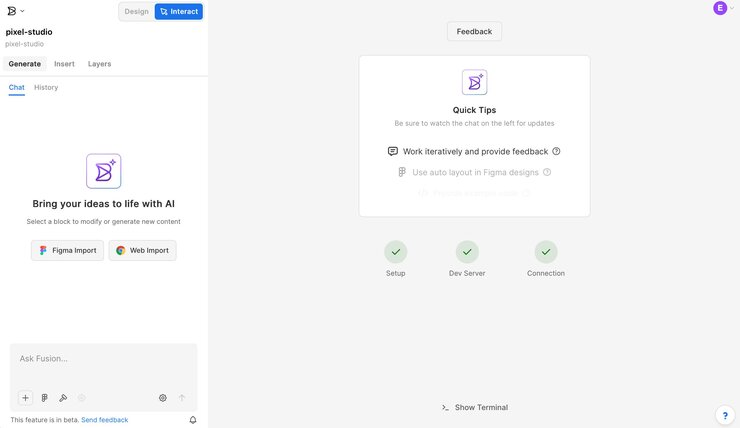
Task: Switch to Interact mode
Action: (x=179, y=11)
